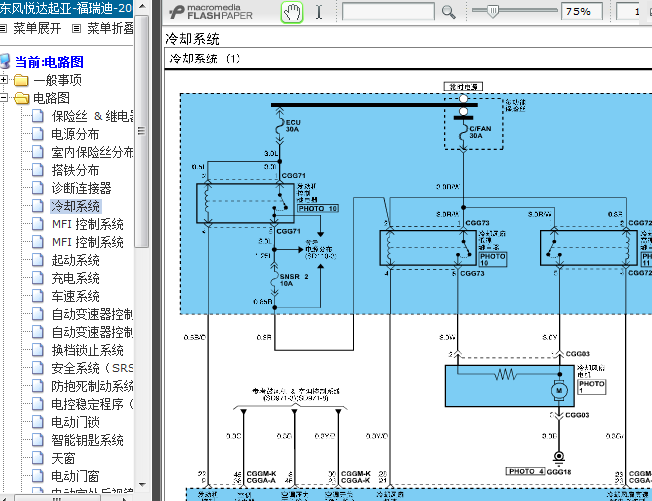This screenshot has height=501, width=652.
Task: Open 电控稳定程序 page
Action: (x=92, y=404)
